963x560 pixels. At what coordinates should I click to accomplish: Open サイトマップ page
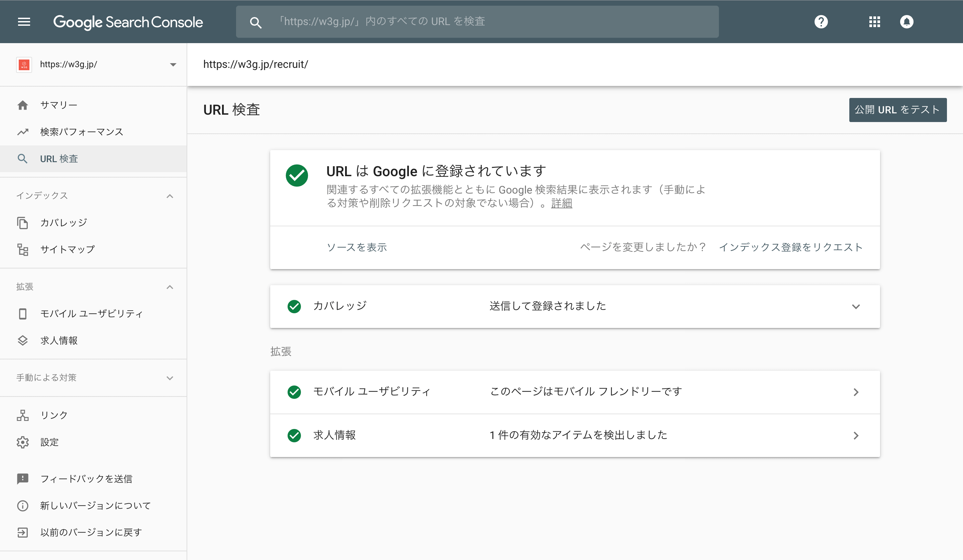pos(93,249)
